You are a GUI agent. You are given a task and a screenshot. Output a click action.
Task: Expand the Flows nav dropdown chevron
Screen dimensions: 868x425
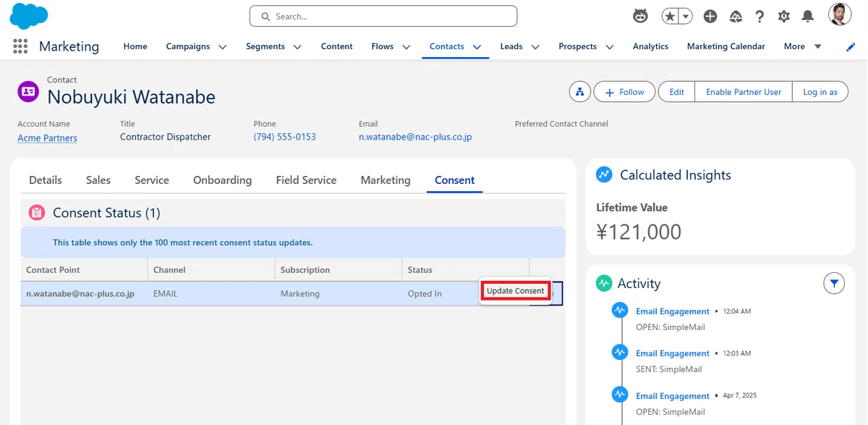coord(406,47)
